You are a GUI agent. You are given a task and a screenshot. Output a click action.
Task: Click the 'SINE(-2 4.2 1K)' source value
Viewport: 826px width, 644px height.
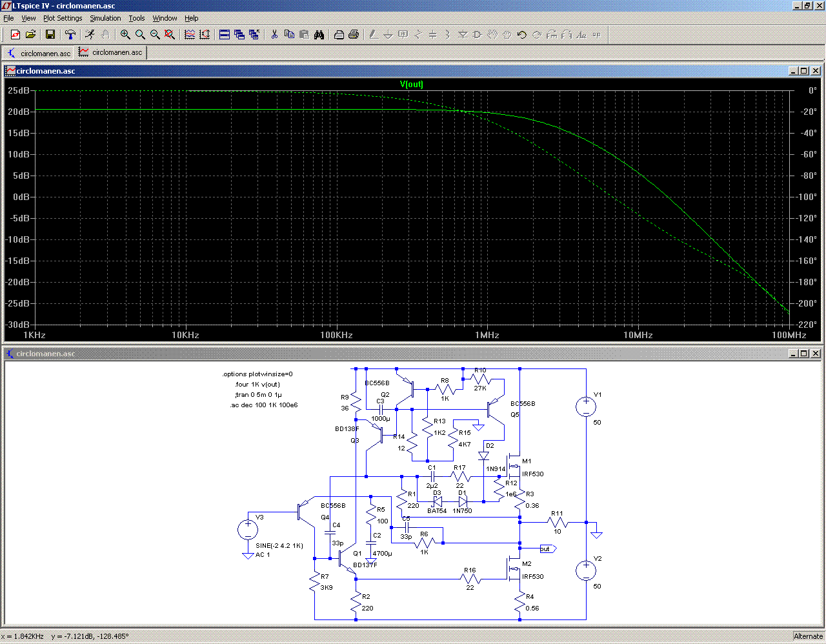279,545
